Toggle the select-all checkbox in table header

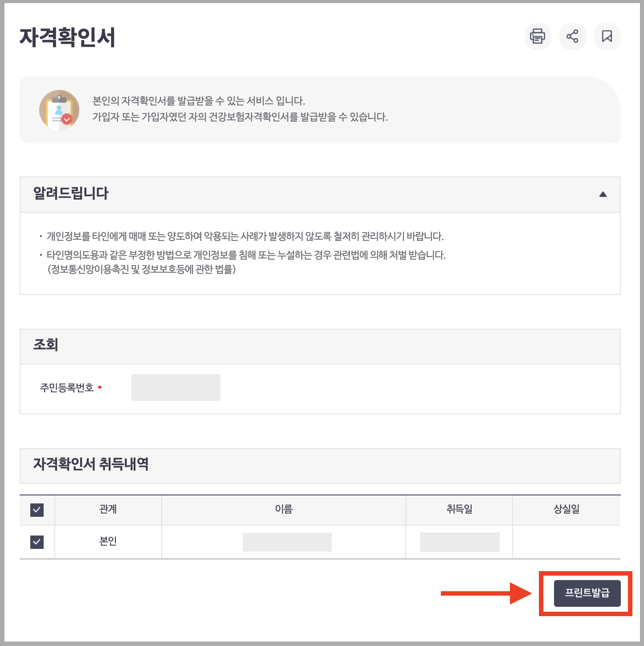tap(37, 510)
